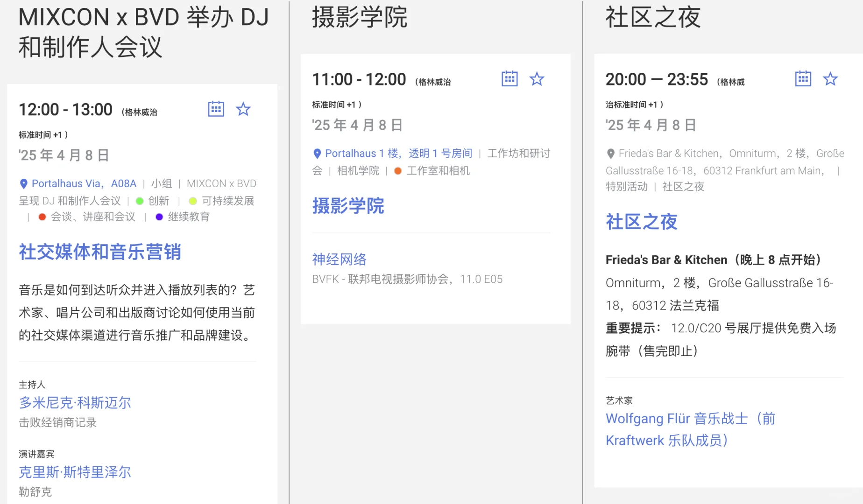Open calendar icon on 摄影学院 event
863x504 pixels.
click(509, 79)
